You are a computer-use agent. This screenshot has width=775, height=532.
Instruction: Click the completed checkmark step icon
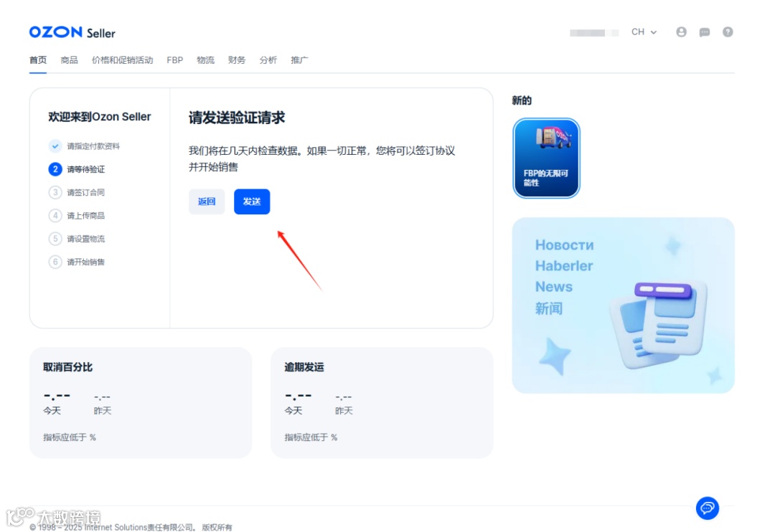coord(55,146)
